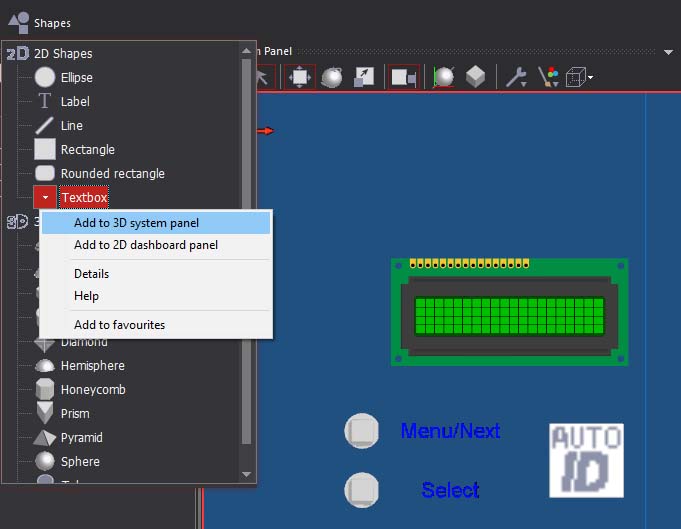The image size is (681, 529).
Task: Click the 2D Shapes tree heading
Action: point(63,53)
